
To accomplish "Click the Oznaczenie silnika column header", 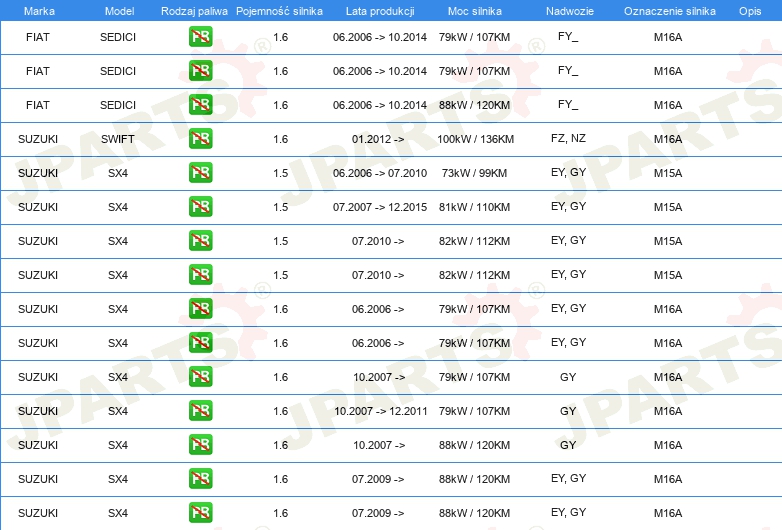I will 667,10.
